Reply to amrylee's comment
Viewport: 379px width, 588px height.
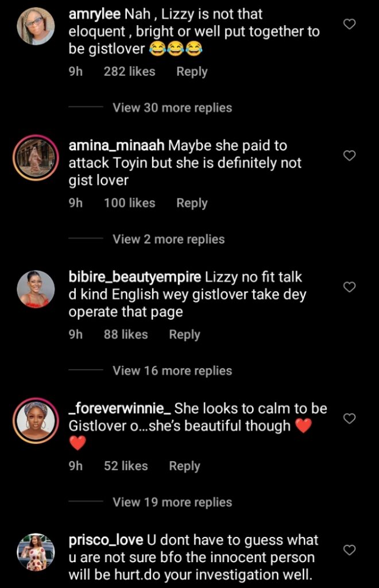tap(192, 72)
